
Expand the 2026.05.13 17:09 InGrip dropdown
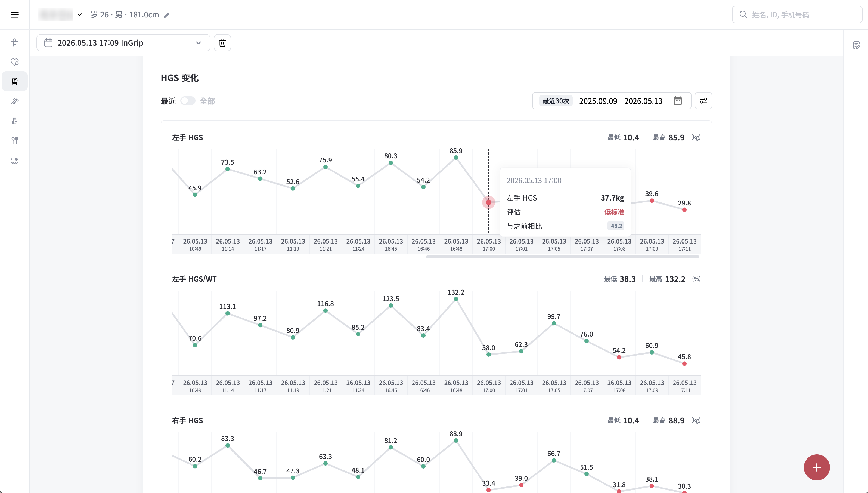click(123, 43)
